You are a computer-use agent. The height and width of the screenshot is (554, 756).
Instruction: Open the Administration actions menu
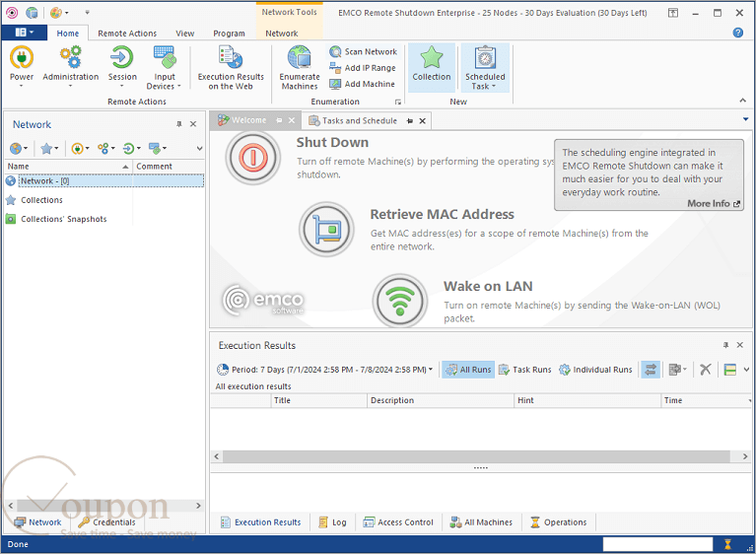70,67
